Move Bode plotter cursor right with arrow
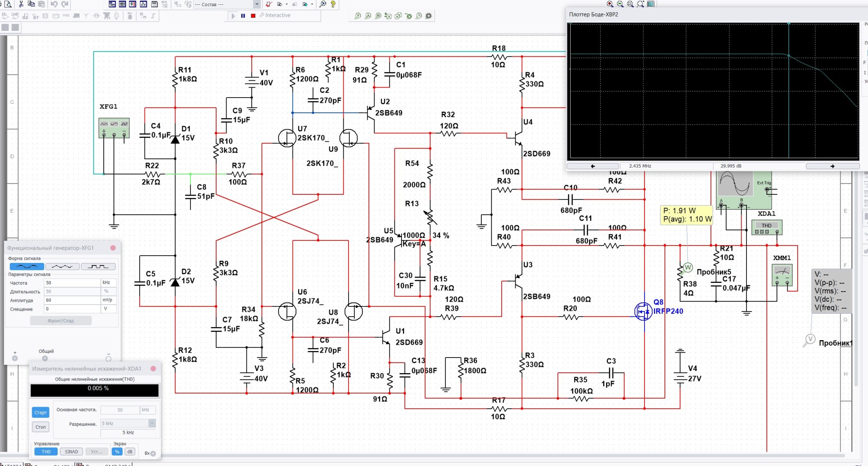The height and width of the screenshot is (466, 868). click(x=832, y=166)
